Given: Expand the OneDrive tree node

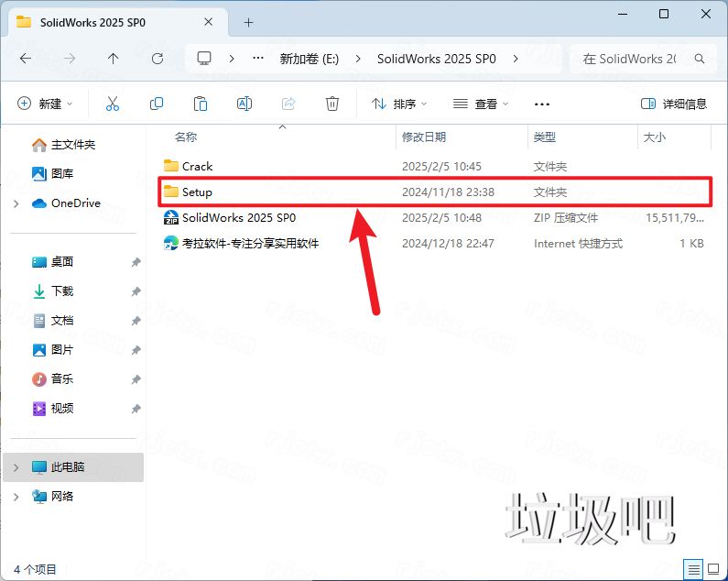Looking at the screenshot, I should click(x=16, y=203).
